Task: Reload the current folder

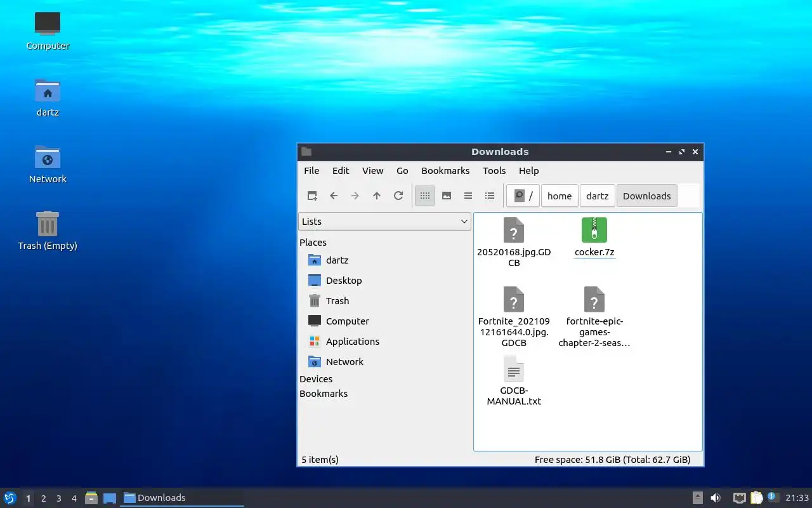Action: 398,196
